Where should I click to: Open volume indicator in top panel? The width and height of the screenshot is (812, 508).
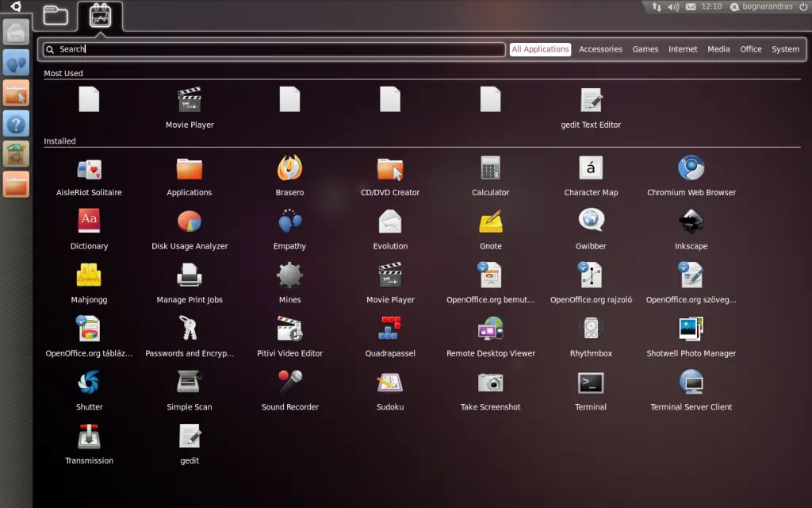coord(673,6)
